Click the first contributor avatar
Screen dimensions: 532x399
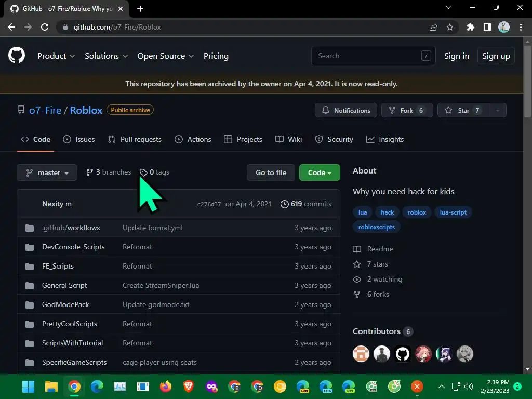pyautogui.click(x=361, y=354)
